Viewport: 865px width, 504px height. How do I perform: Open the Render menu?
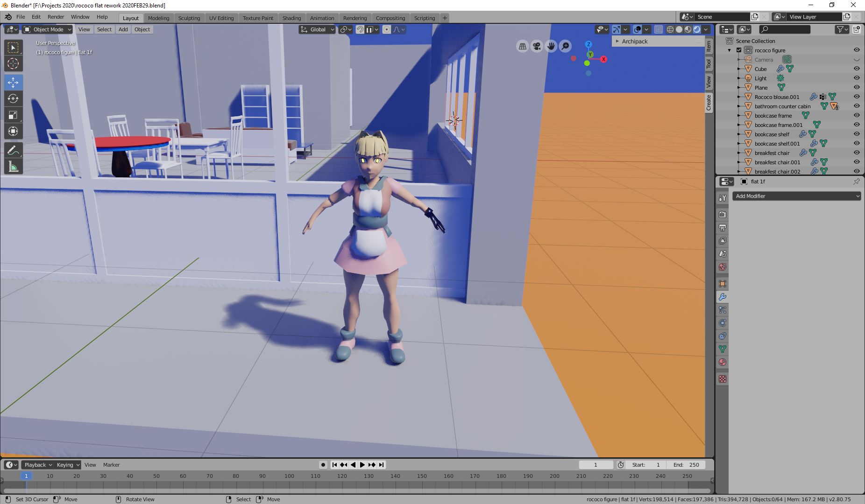point(56,17)
